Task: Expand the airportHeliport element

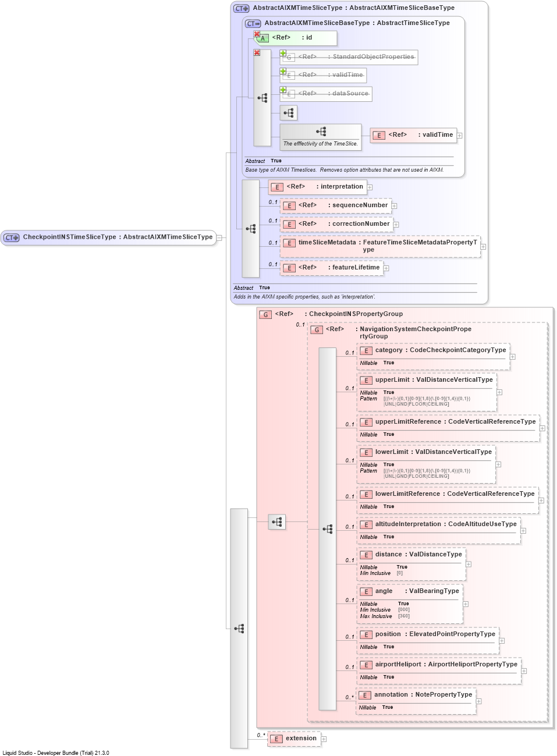Action: (x=524, y=671)
